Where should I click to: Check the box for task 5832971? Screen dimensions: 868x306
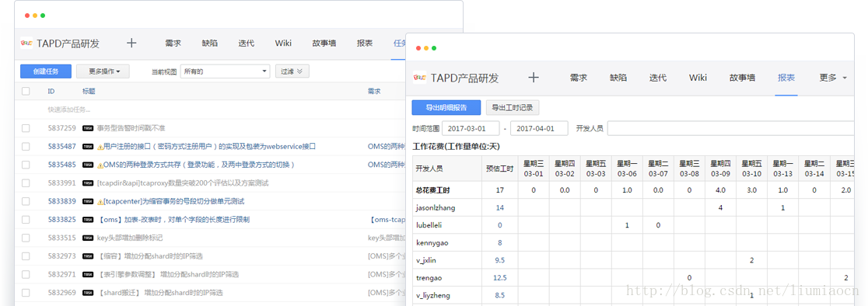(x=26, y=274)
